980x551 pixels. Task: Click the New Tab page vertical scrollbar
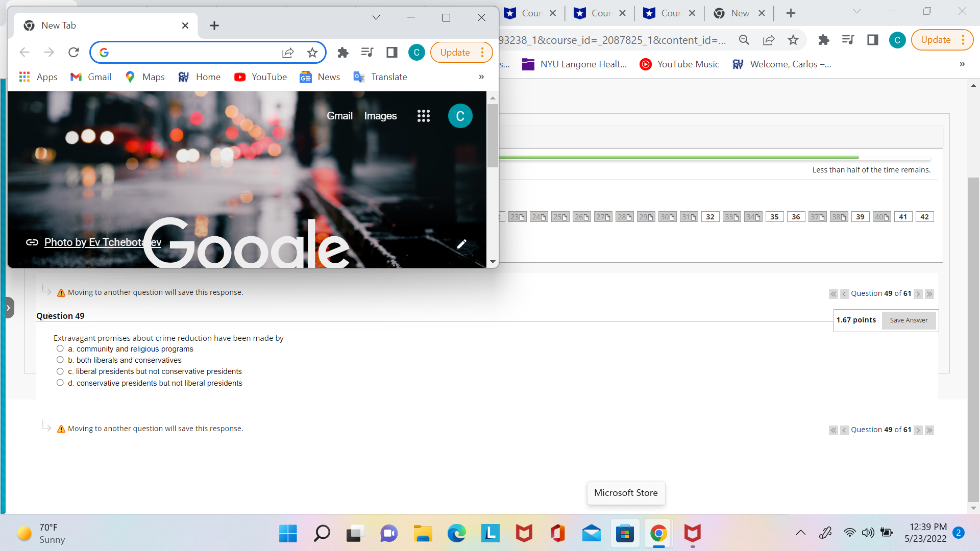(x=492, y=136)
